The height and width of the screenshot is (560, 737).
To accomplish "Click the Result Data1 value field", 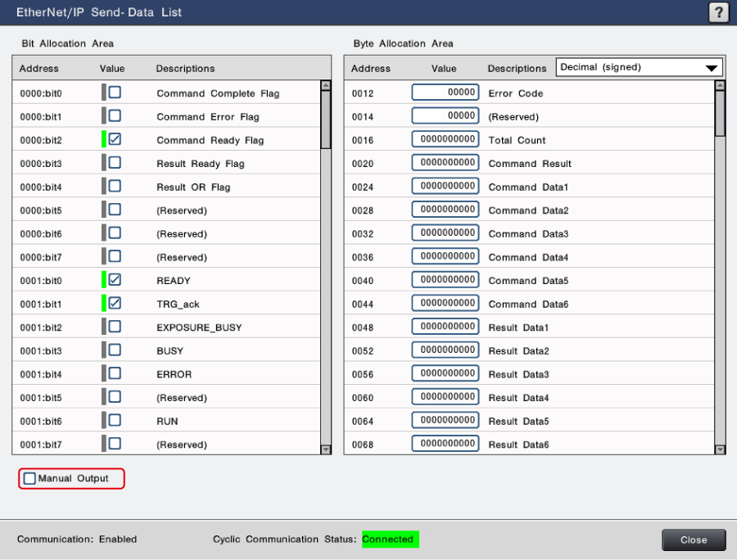I will pos(445,327).
